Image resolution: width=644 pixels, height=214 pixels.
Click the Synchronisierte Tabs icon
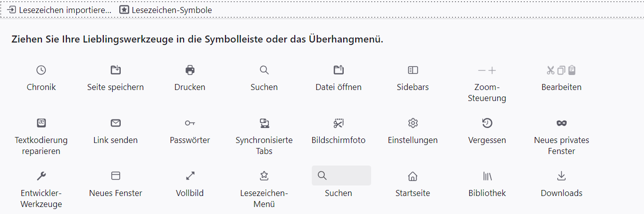(264, 123)
